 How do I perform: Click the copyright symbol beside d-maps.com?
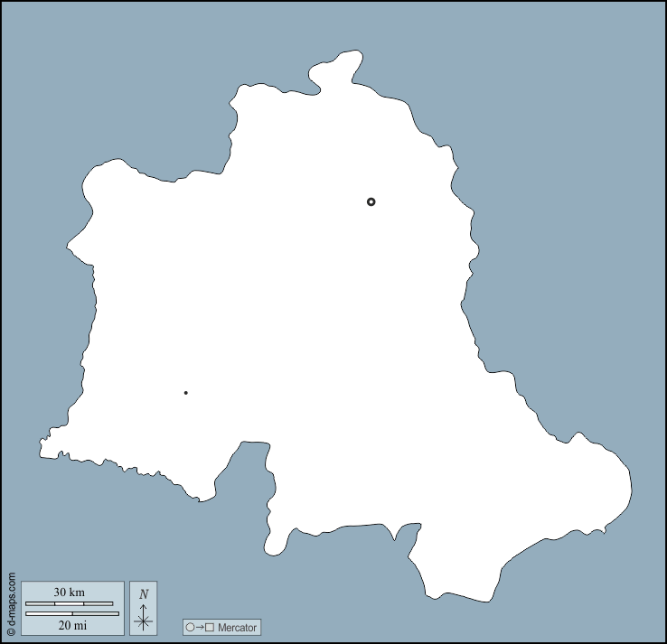[x=11, y=632]
